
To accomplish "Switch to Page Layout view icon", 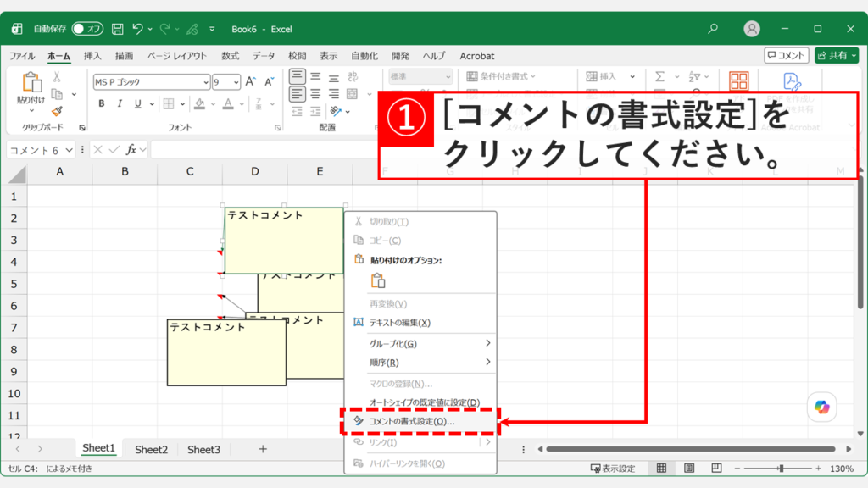I will coord(689,468).
